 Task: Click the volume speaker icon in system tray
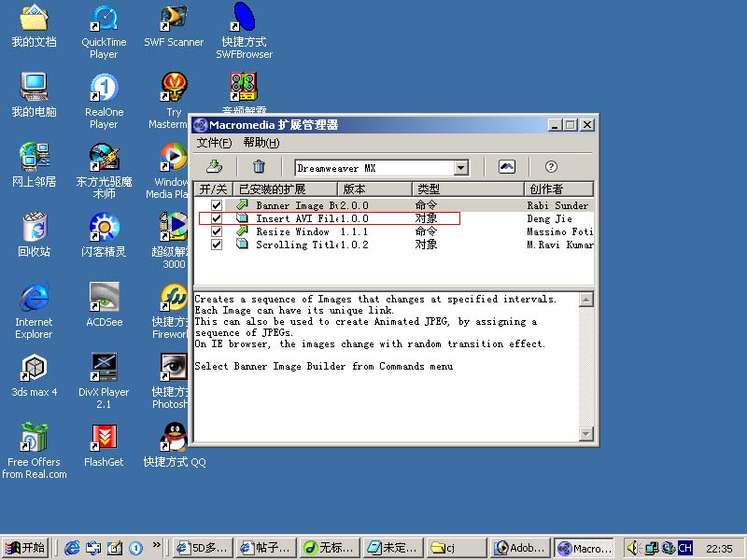(633, 548)
